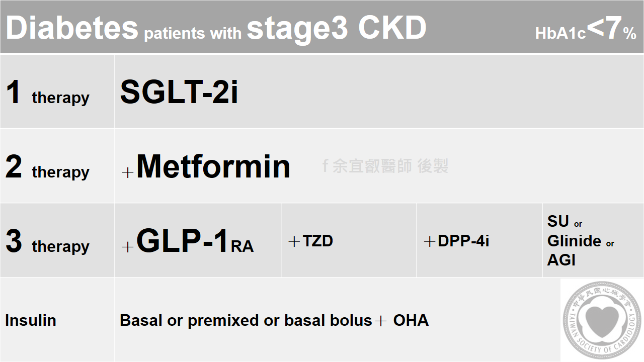Screen dimensions: 644x362
Task: Click the HbA1c<7% header text
Action: (586, 29)
